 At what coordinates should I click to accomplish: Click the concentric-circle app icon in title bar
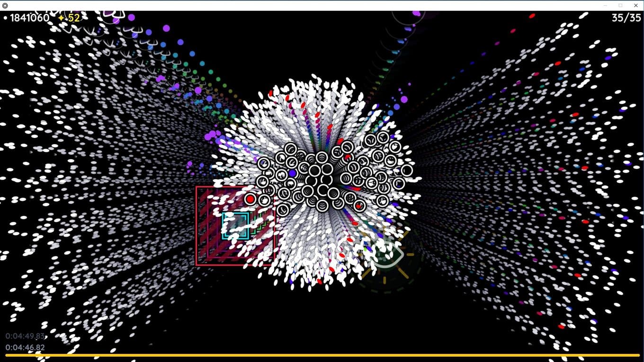pyautogui.click(x=5, y=5)
